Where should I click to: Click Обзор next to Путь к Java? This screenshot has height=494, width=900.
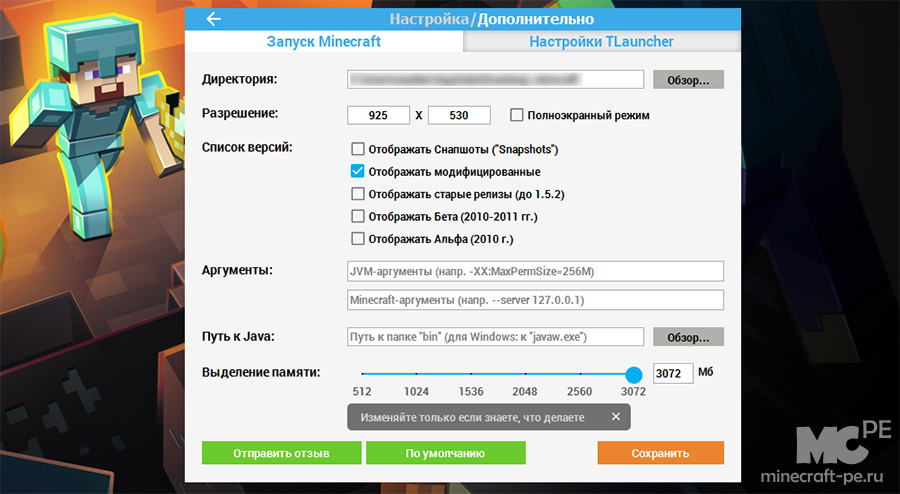688,337
